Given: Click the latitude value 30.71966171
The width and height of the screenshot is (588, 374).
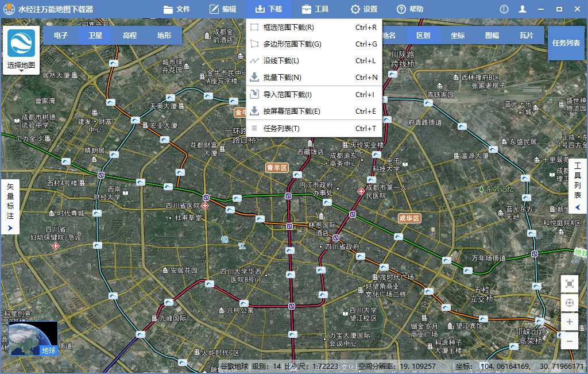Looking at the screenshot, I should 561,366.
